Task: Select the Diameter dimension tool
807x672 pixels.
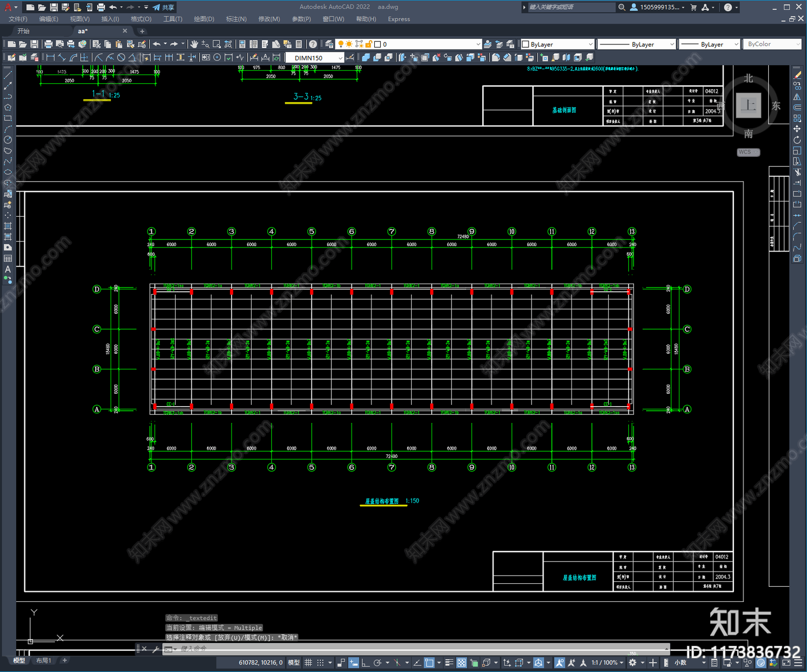Action: pos(121,57)
